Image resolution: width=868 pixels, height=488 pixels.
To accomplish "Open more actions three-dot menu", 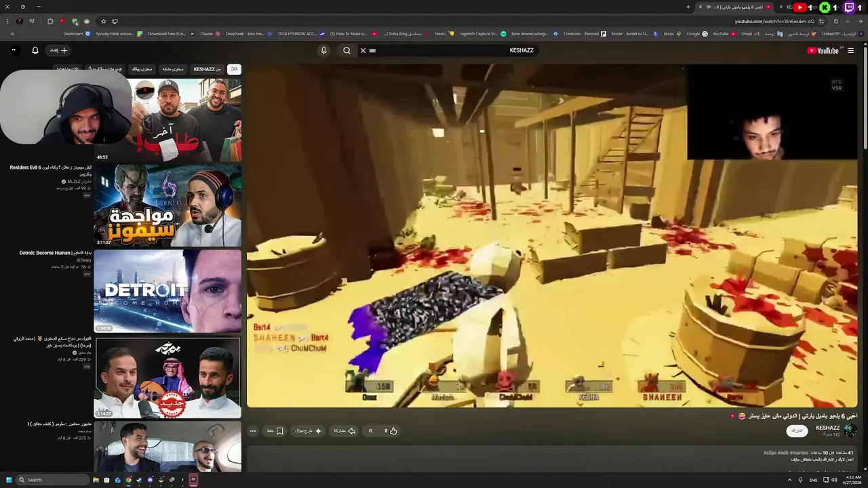I will point(253,431).
